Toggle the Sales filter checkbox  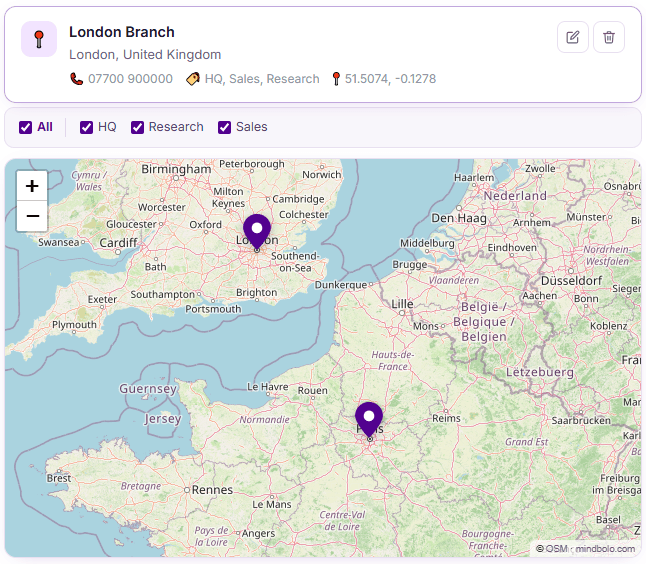tap(225, 127)
